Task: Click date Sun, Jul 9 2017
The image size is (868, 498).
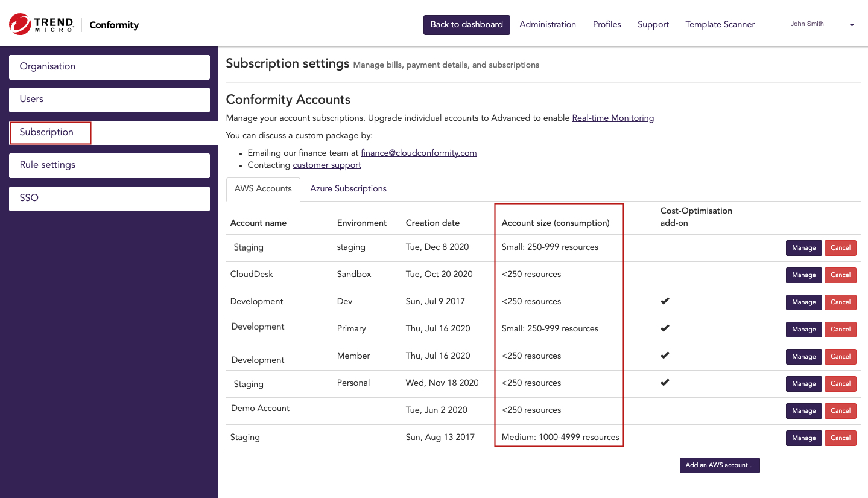Action: click(436, 302)
